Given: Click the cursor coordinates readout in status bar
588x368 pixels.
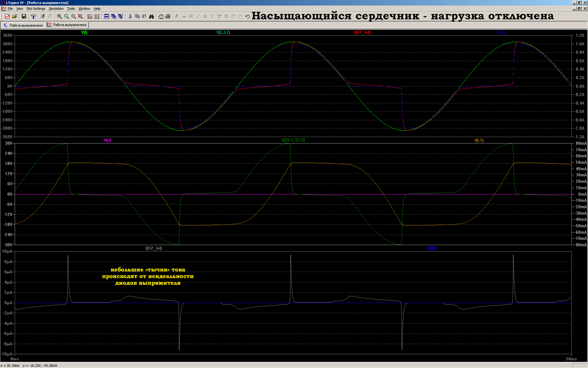Looking at the screenshot, I should [x=29, y=366].
